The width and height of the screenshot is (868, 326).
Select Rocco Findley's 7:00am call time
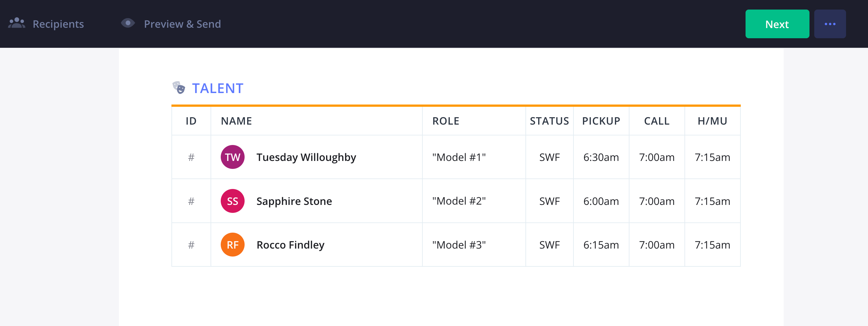coord(656,245)
